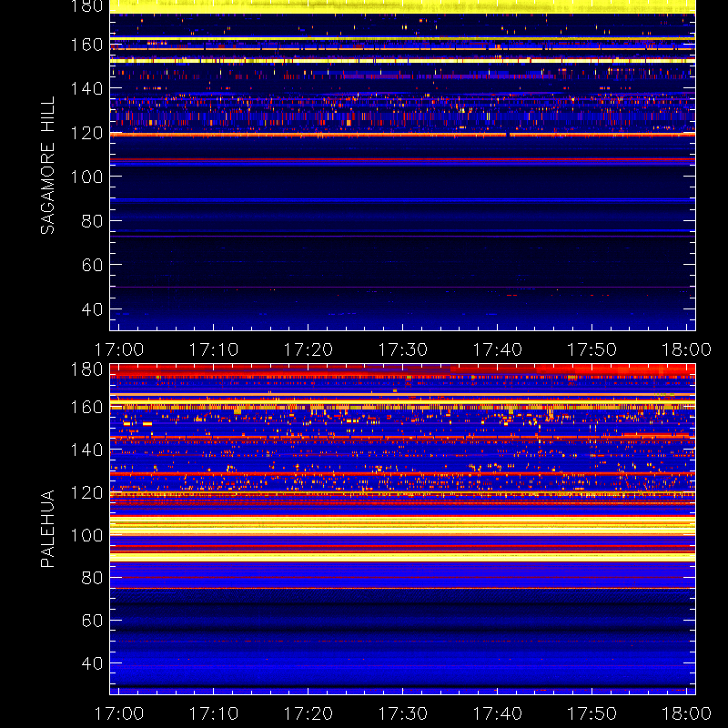Screen dimensions: 728x728
Task: Click 17:50 time label under Sagamore Hill plot
Action: 592,349
